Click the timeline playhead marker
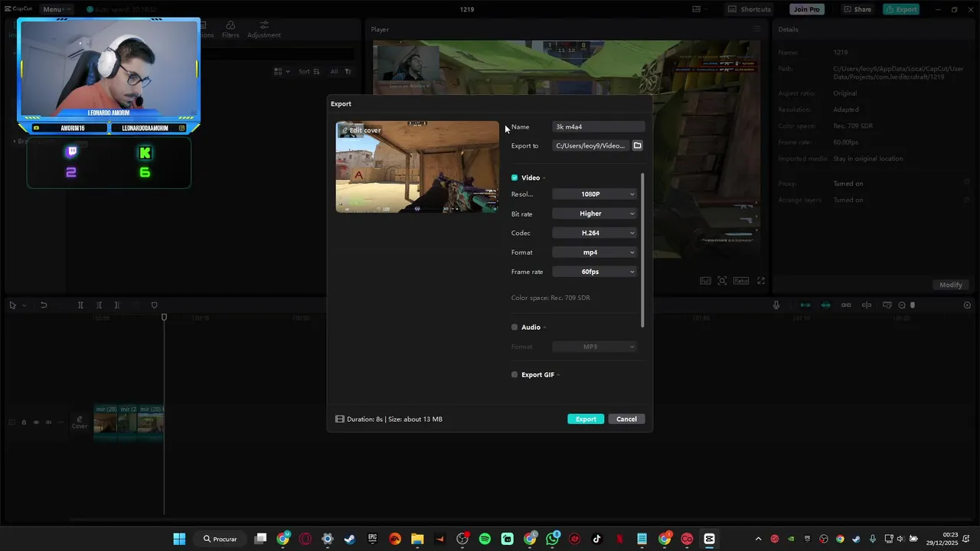The image size is (980, 551). click(x=164, y=317)
